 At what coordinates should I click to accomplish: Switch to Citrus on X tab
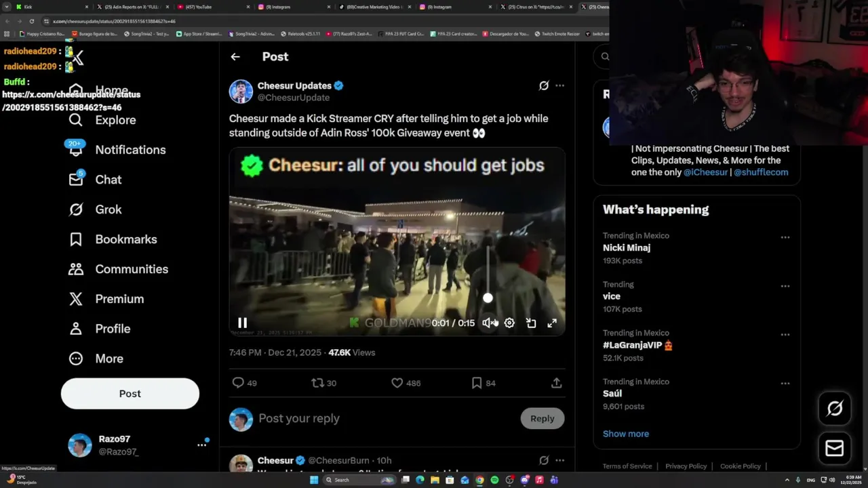[x=536, y=7]
